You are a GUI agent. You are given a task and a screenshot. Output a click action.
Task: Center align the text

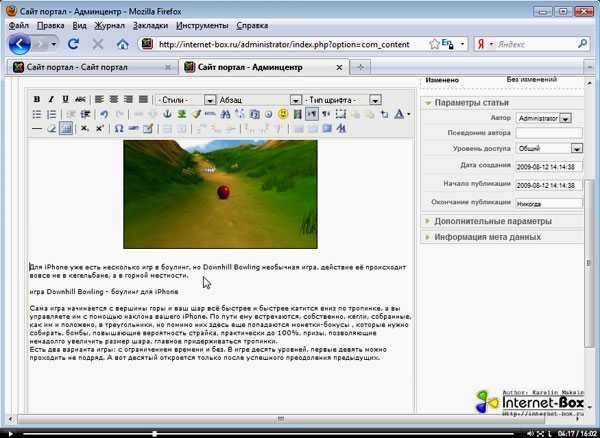pyautogui.click(x=114, y=99)
